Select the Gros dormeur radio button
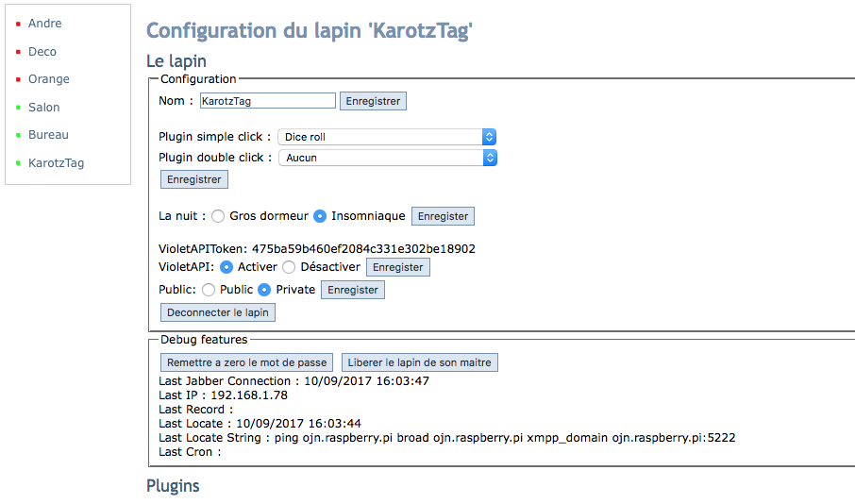 click(x=218, y=216)
